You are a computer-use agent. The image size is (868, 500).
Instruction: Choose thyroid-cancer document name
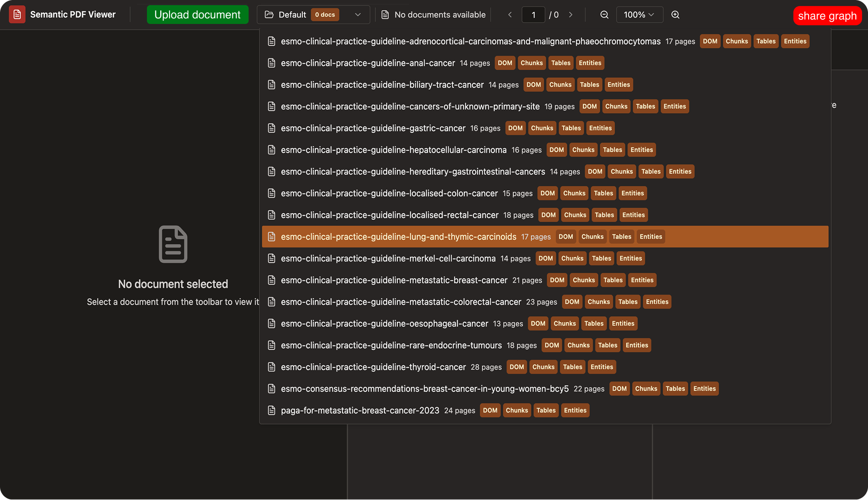point(373,367)
